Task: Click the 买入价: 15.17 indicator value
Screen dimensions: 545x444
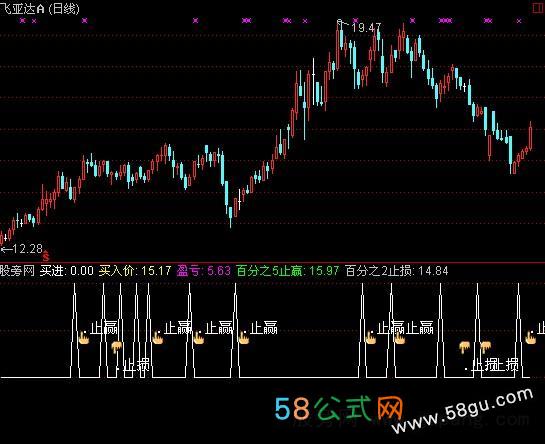Action: 135,271
